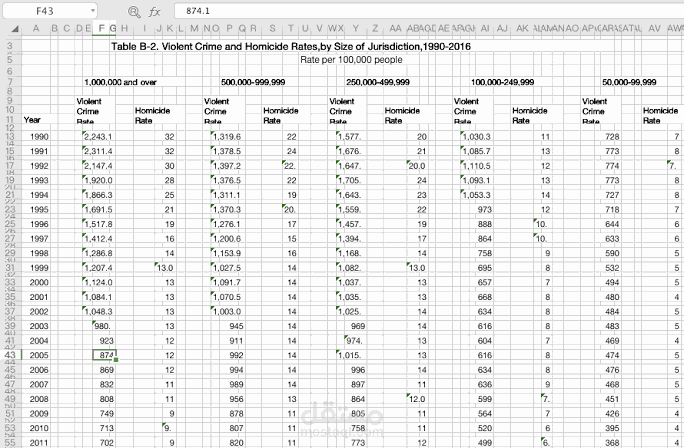This screenshot has width=684, height=448.
Task: Click the cell with 897
Action: 358,384
